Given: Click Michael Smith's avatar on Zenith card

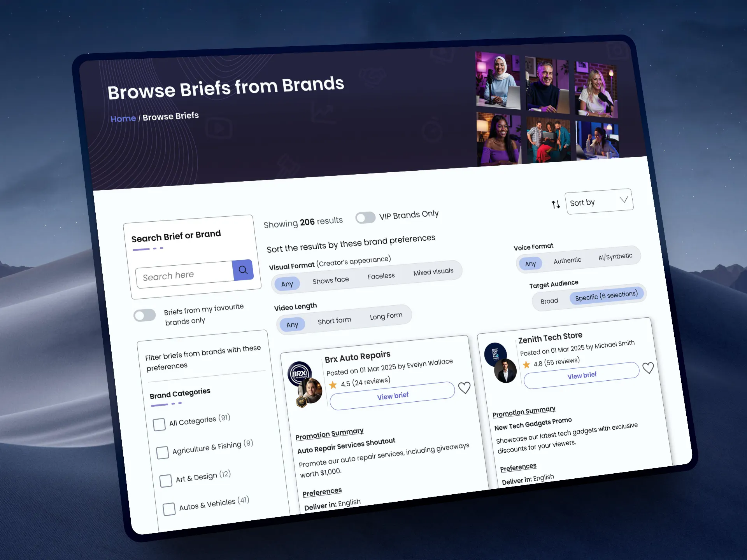Looking at the screenshot, I should click(505, 371).
